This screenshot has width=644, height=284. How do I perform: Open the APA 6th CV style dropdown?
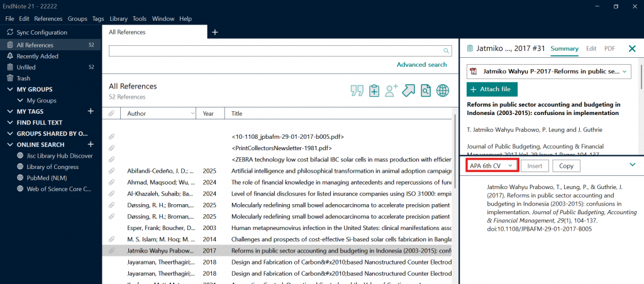pos(491,165)
